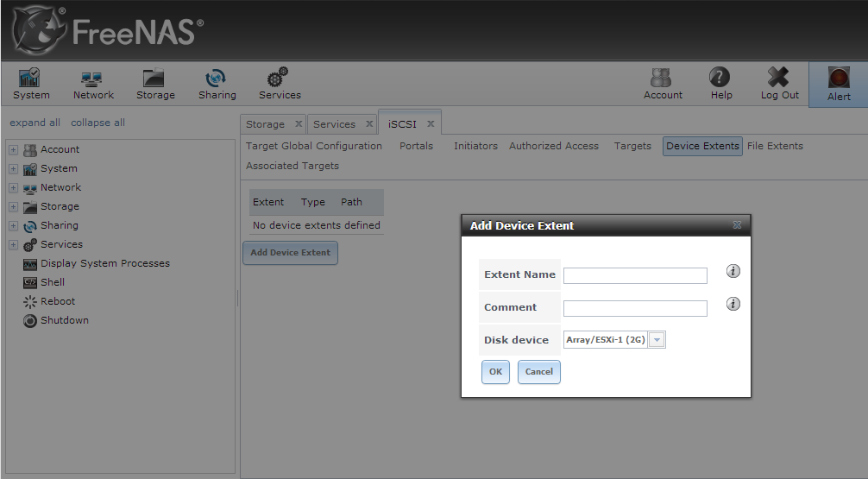
Task: Open the Sharing toolbar icon
Action: coord(216,78)
